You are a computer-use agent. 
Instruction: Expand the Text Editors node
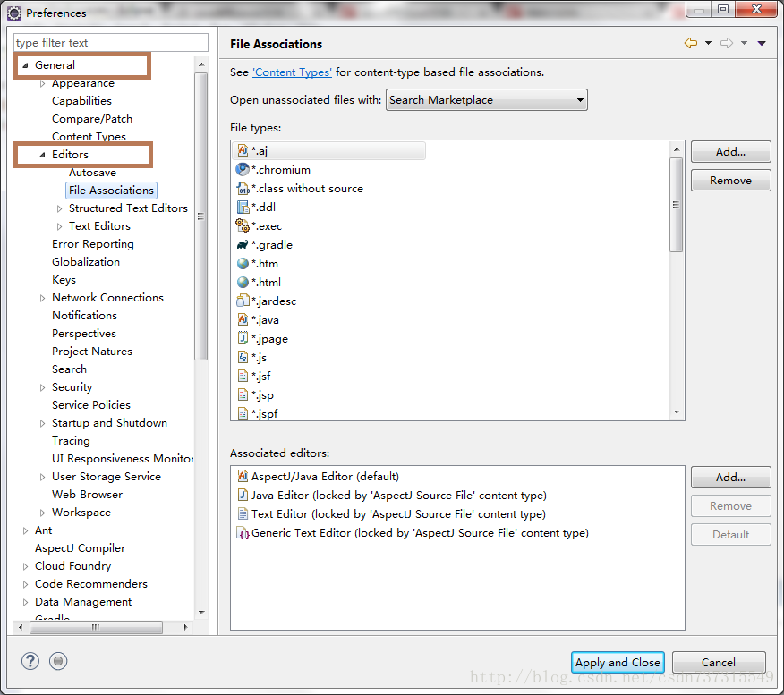click(59, 226)
